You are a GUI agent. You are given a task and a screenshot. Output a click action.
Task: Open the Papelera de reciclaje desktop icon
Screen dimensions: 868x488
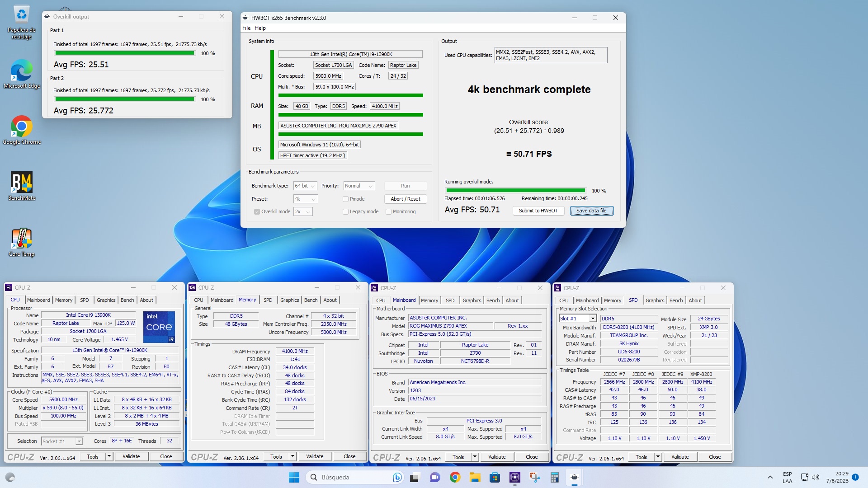click(x=21, y=23)
